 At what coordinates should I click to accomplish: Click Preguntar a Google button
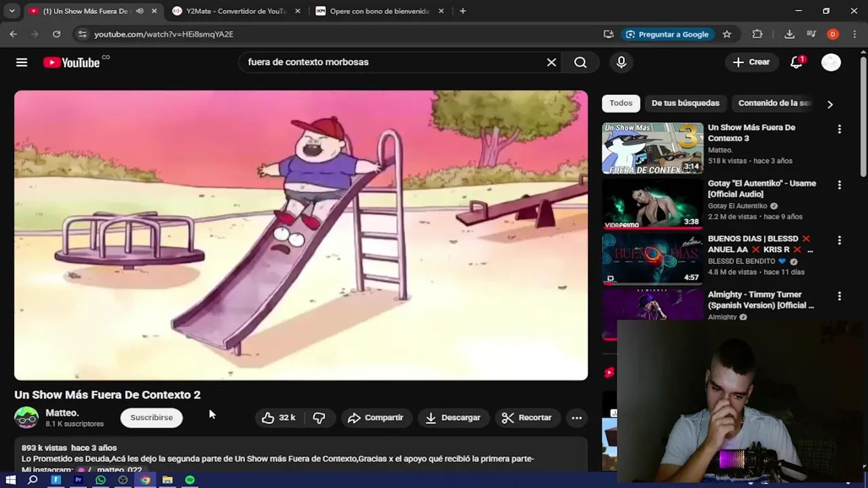tap(668, 34)
